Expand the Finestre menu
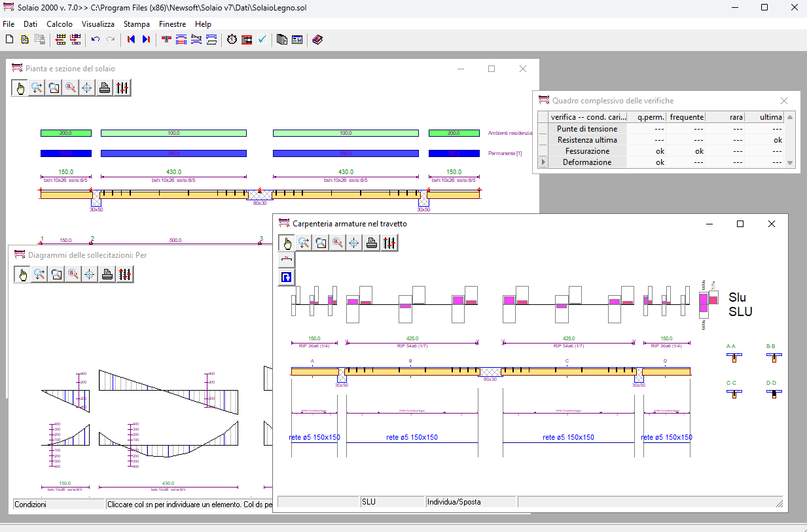The width and height of the screenshot is (807, 532). (x=172, y=24)
